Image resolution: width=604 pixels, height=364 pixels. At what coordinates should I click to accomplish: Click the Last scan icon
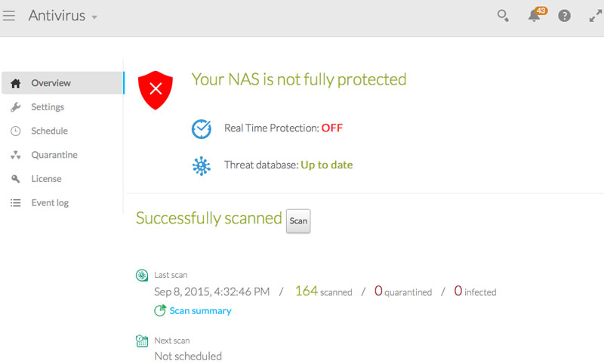142,275
